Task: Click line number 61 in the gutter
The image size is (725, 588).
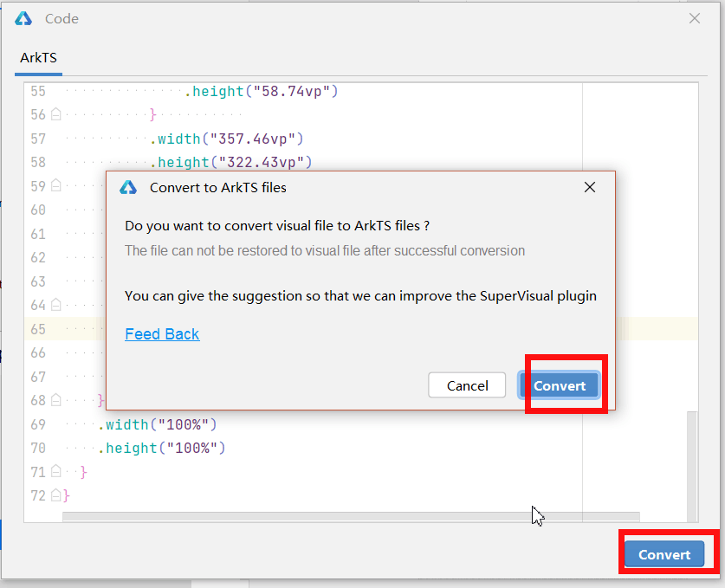Action: coord(38,234)
